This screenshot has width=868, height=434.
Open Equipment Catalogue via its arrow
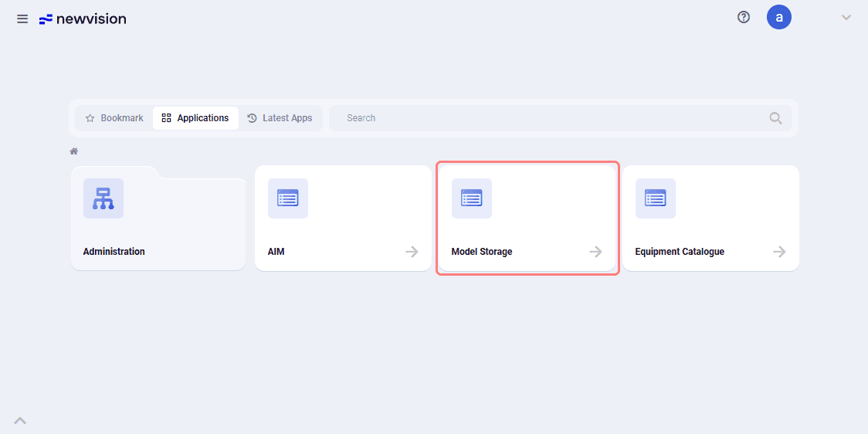(779, 252)
